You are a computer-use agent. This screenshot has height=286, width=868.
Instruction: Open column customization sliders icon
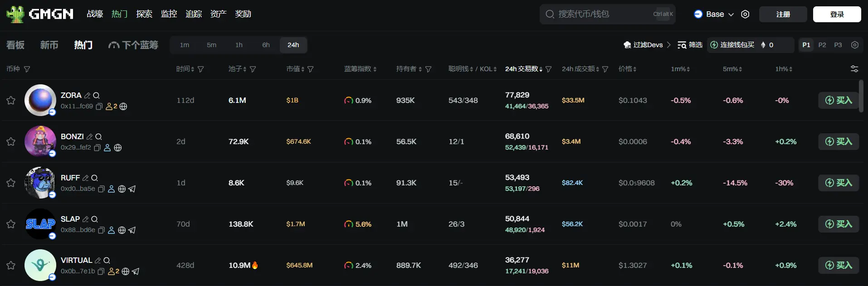[x=854, y=69]
